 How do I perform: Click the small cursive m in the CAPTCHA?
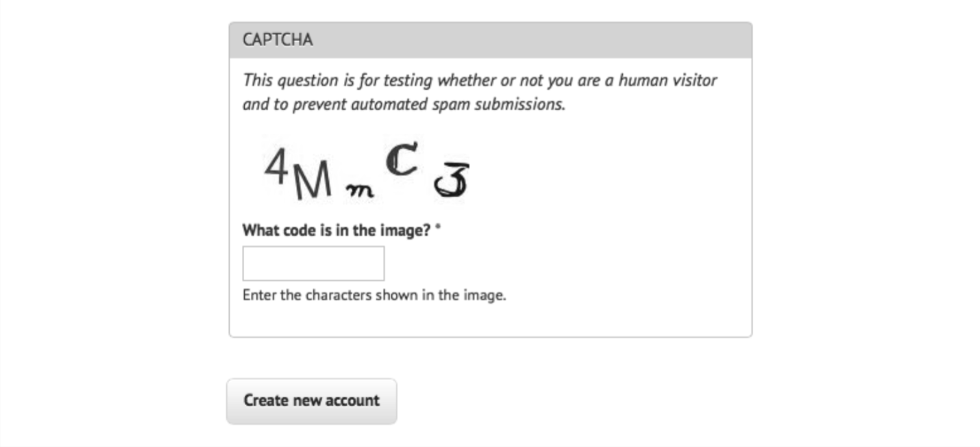coord(359,191)
